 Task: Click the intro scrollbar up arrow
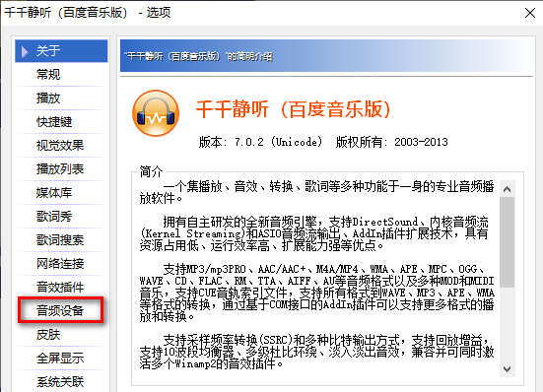[507, 189]
